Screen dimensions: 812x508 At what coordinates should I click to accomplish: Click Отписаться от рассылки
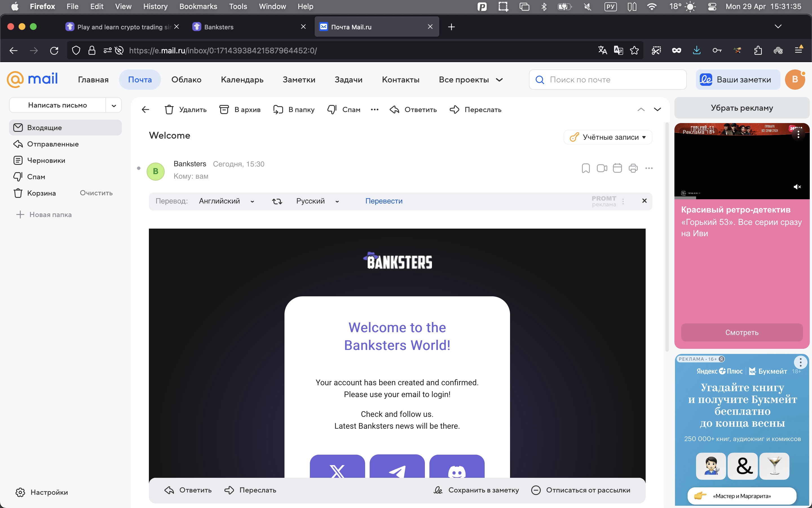[581, 490]
